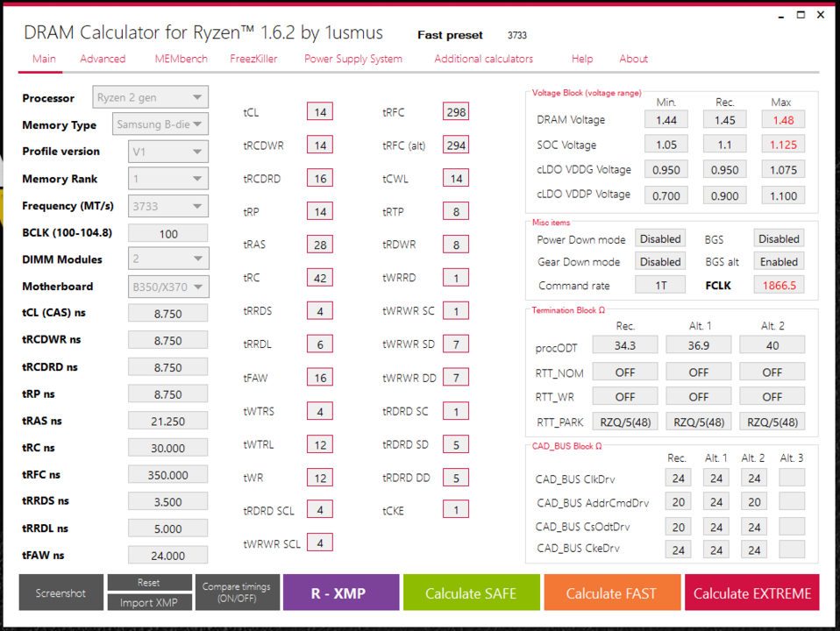This screenshot has width=840, height=631.
Task: Open the Profile version dropdown
Action: tap(168, 152)
